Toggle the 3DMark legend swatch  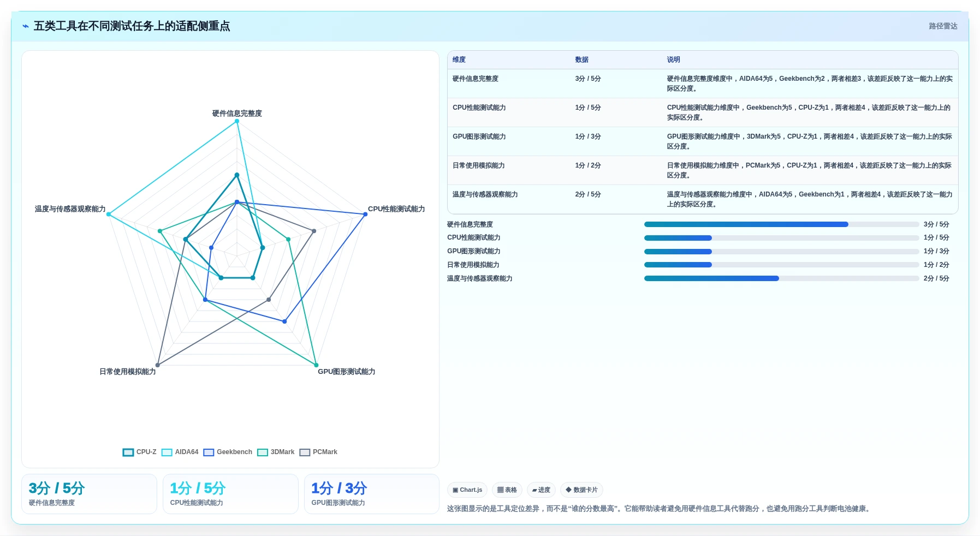pyautogui.click(x=263, y=452)
